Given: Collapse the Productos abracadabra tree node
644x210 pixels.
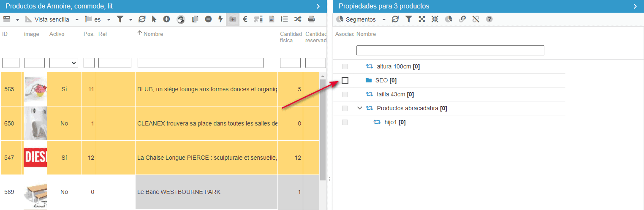Looking at the screenshot, I should click(360, 108).
